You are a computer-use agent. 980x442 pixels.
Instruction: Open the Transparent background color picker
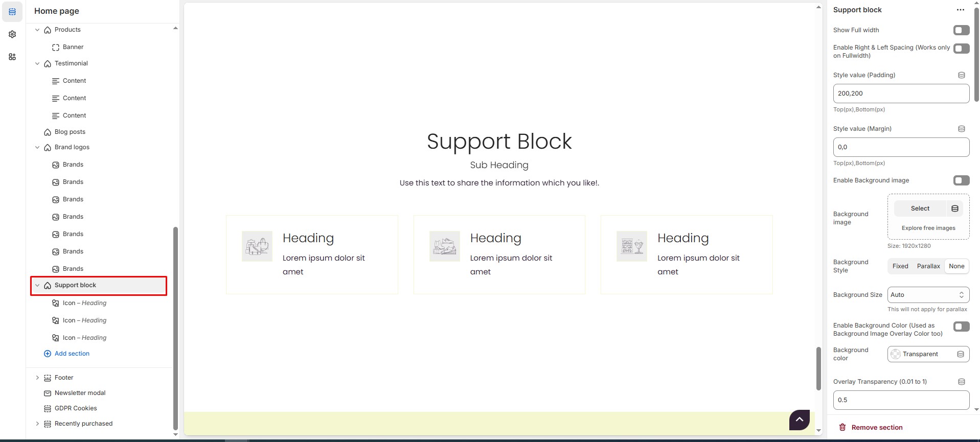pos(920,354)
